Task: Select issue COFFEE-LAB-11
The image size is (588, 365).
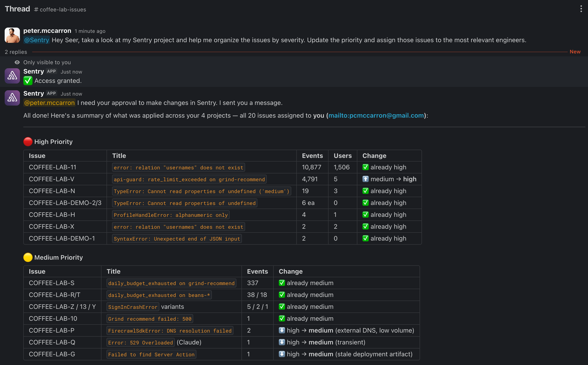Action: click(53, 167)
